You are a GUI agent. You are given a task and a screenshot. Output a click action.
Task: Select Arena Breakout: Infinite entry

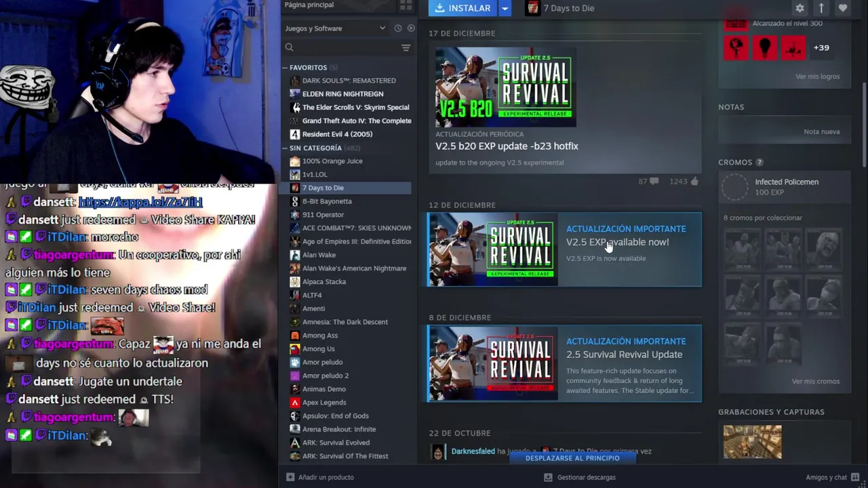339,429
